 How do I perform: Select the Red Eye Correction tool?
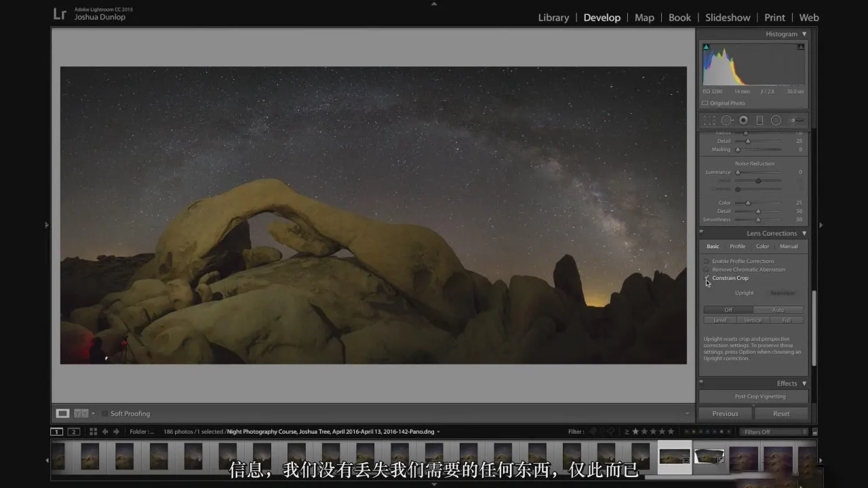[743, 120]
